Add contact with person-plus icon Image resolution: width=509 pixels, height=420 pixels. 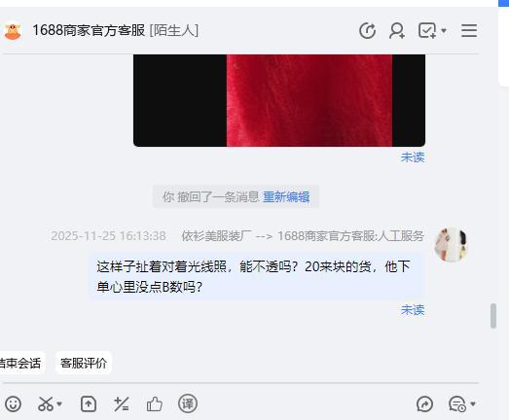397,31
